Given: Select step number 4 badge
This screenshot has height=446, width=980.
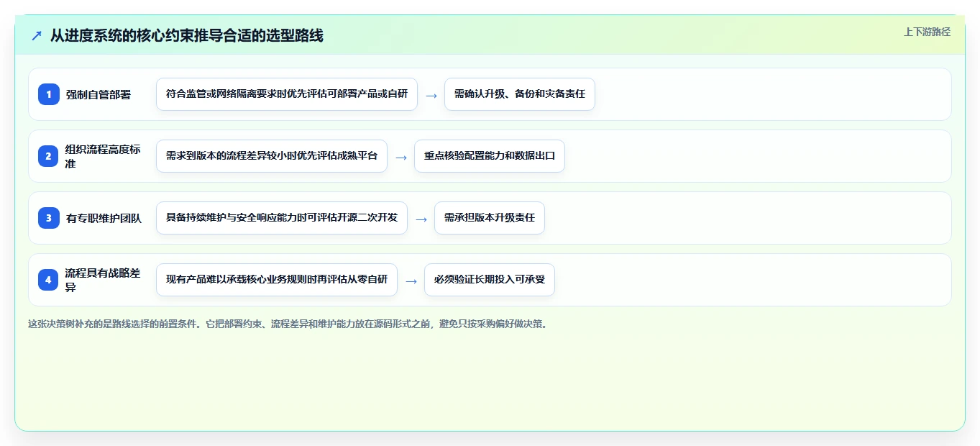Looking at the screenshot, I should pyautogui.click(x=49, y=280).
